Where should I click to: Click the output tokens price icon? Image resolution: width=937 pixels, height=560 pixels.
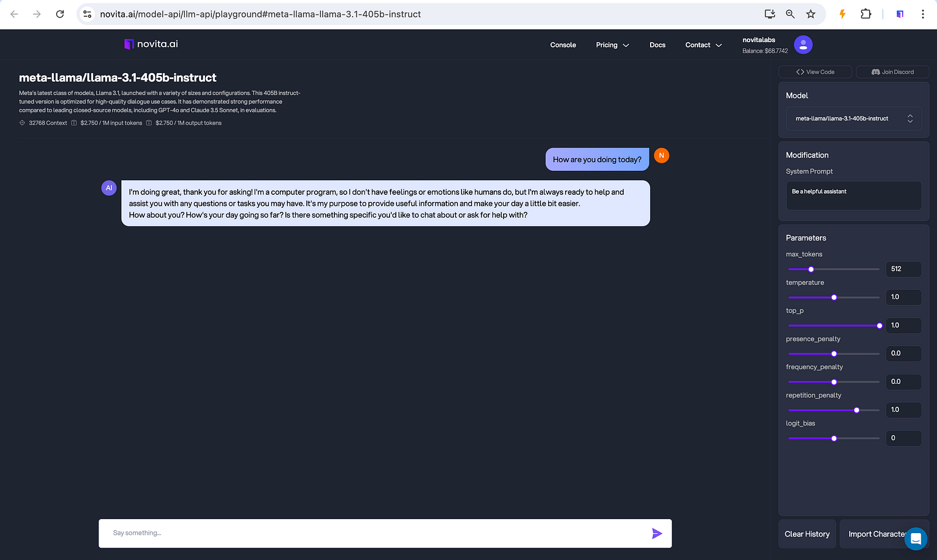(x=149, y=123)
